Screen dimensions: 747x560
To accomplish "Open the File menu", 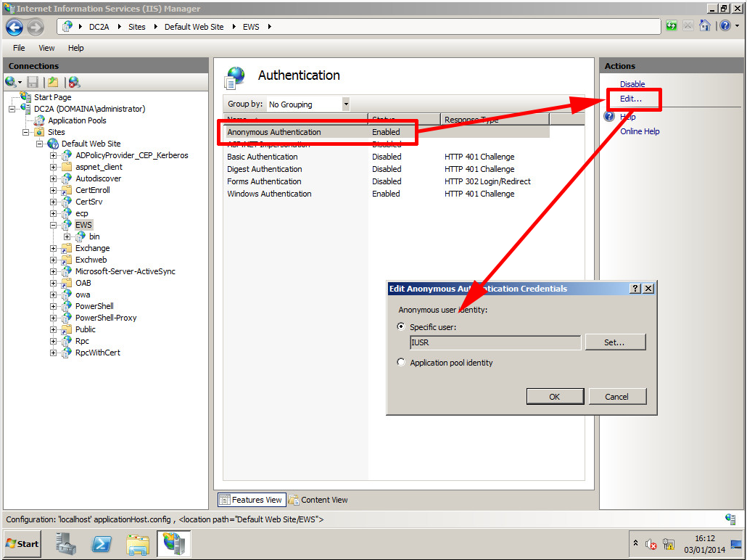I will pyautogui.click(x=19, y=48).
